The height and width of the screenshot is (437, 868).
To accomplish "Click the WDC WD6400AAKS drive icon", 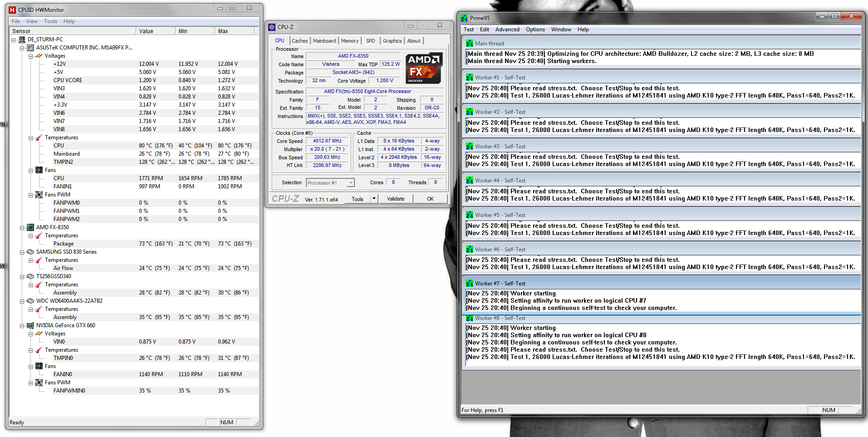I will point(30,301).
